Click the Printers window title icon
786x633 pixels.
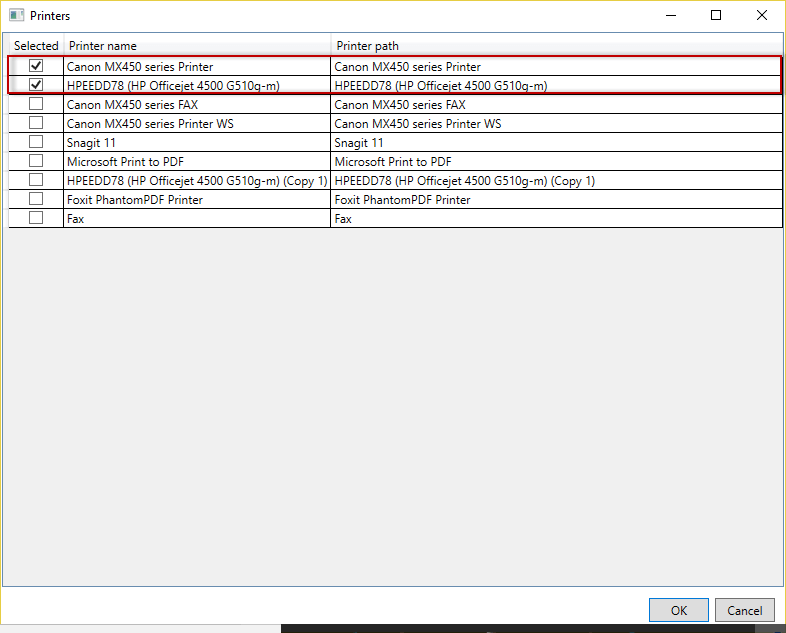tap(17, 16)
